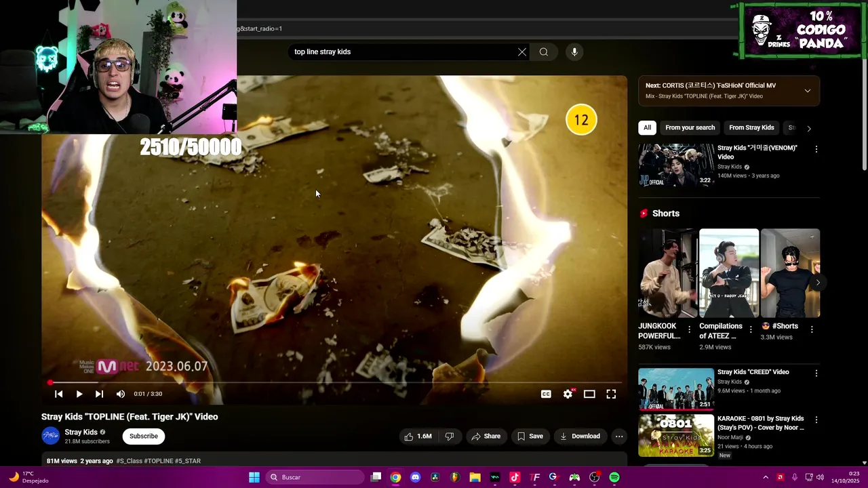Screen dimensions: 868x488
Task: Open options for JUNGKOOK short
Action: [x=690, y=329]
